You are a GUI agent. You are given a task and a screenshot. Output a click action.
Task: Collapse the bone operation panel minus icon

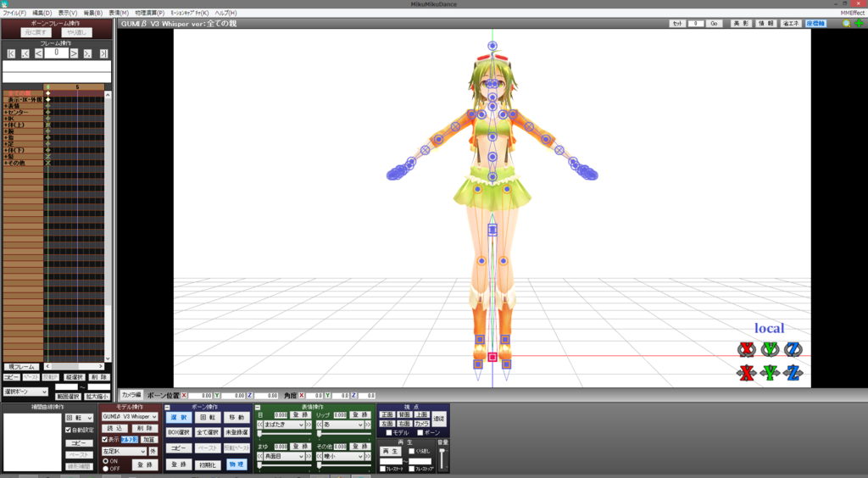click(x=167, y=407)
